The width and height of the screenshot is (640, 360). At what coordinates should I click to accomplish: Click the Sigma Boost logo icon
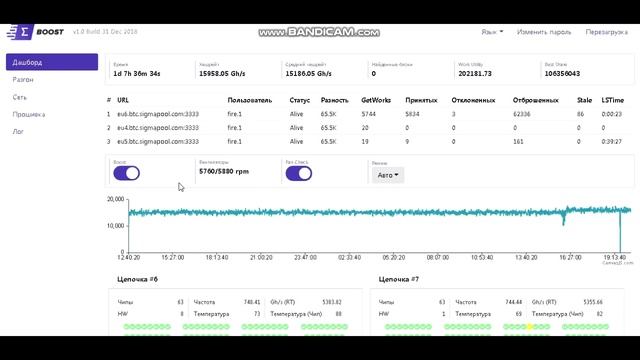pos(20,32)
